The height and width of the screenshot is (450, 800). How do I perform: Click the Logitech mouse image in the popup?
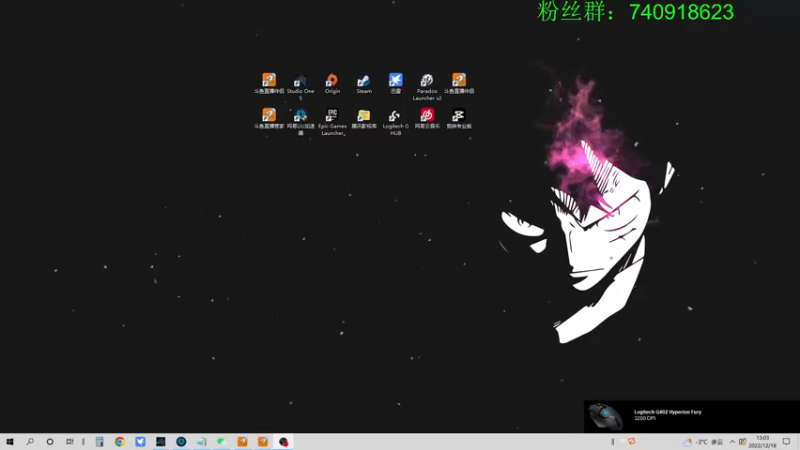coord(606,416)
